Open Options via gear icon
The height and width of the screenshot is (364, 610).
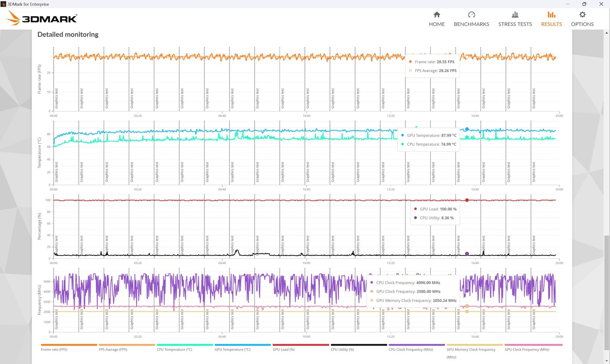[x=582, y=15]
